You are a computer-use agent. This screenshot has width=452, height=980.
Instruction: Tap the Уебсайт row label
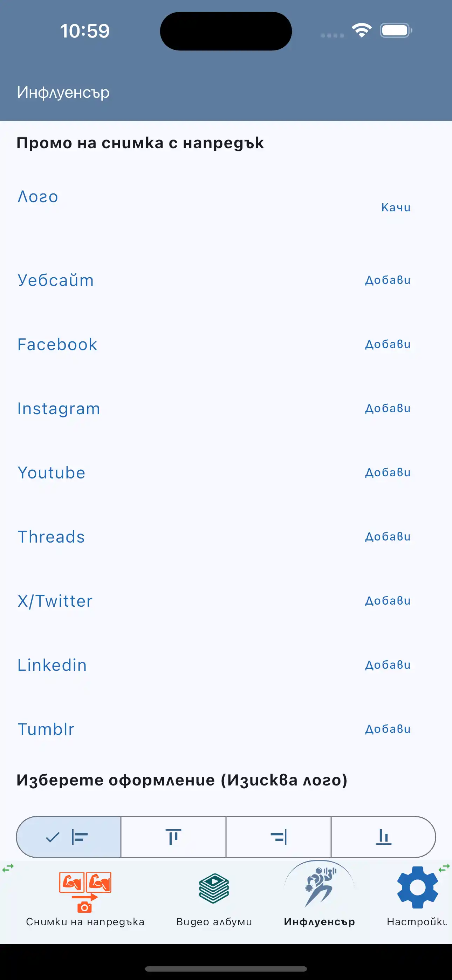56,280
